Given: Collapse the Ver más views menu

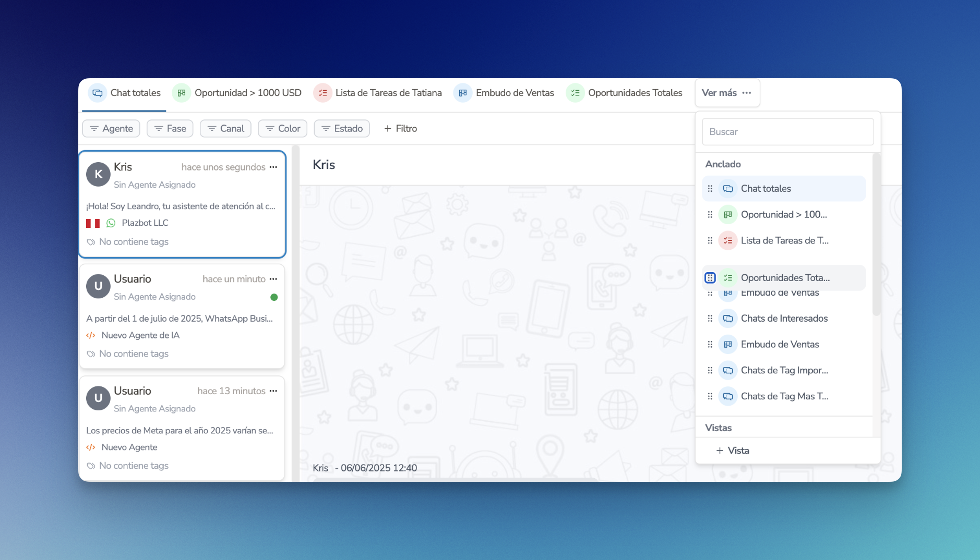Looking at the screenshot, I should (x=727, y=93).
